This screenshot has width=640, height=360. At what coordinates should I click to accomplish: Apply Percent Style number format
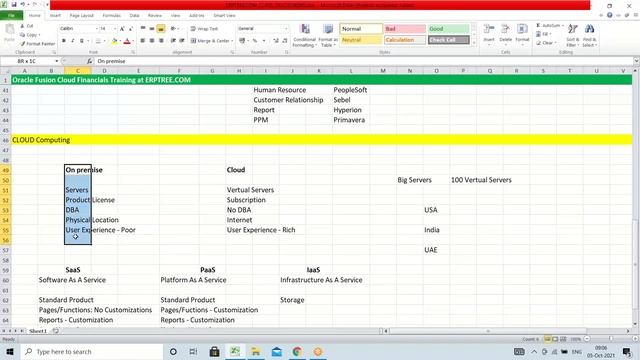pos(255,41)
